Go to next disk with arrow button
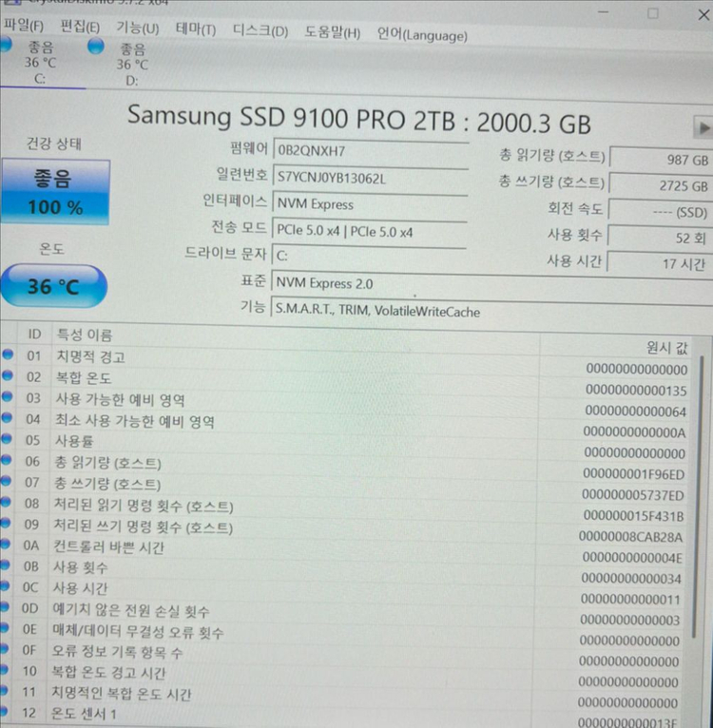The image size is (713, 728). click(703, 127)
